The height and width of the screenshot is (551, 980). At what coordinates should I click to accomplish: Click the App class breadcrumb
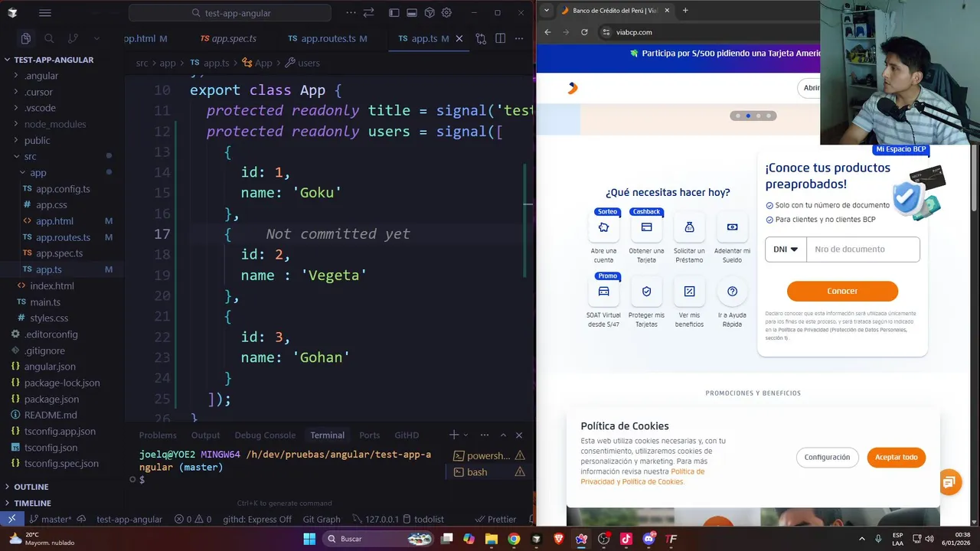click(x=257, y=63)
